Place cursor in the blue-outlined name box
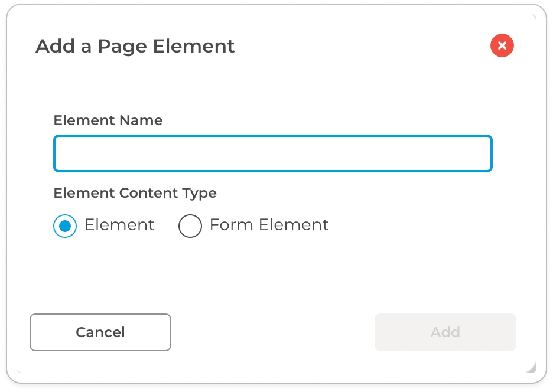 [x=272, y=153]
